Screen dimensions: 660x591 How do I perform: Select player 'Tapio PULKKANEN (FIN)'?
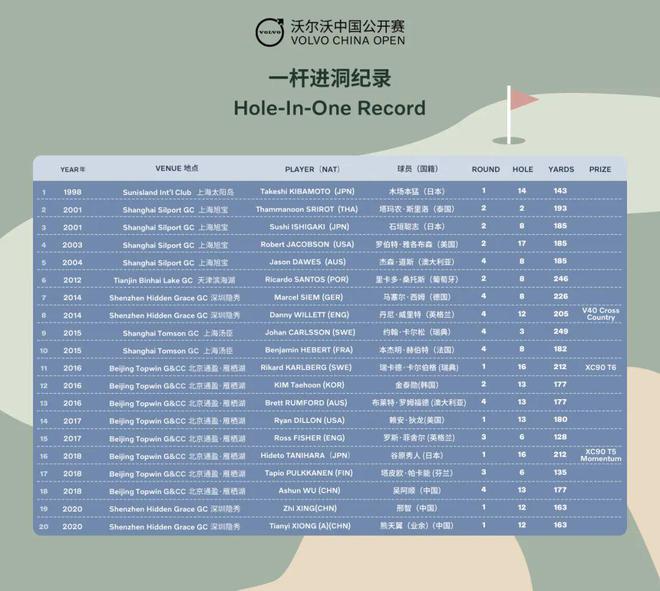click(309, 473)
